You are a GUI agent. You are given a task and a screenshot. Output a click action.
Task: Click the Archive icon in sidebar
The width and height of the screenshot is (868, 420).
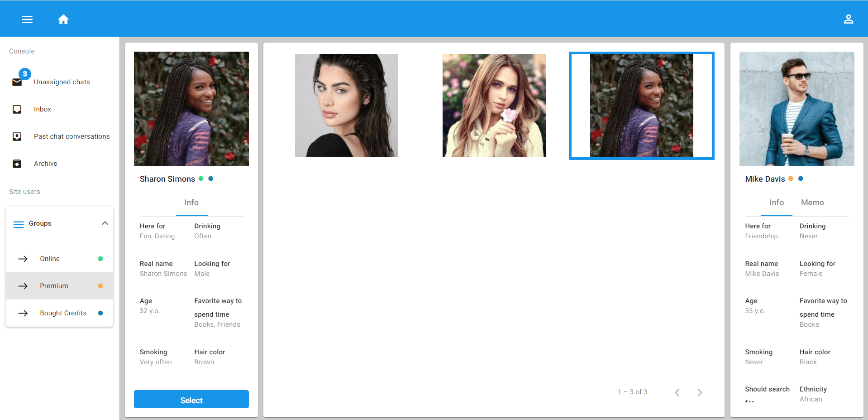pos(17,164)
